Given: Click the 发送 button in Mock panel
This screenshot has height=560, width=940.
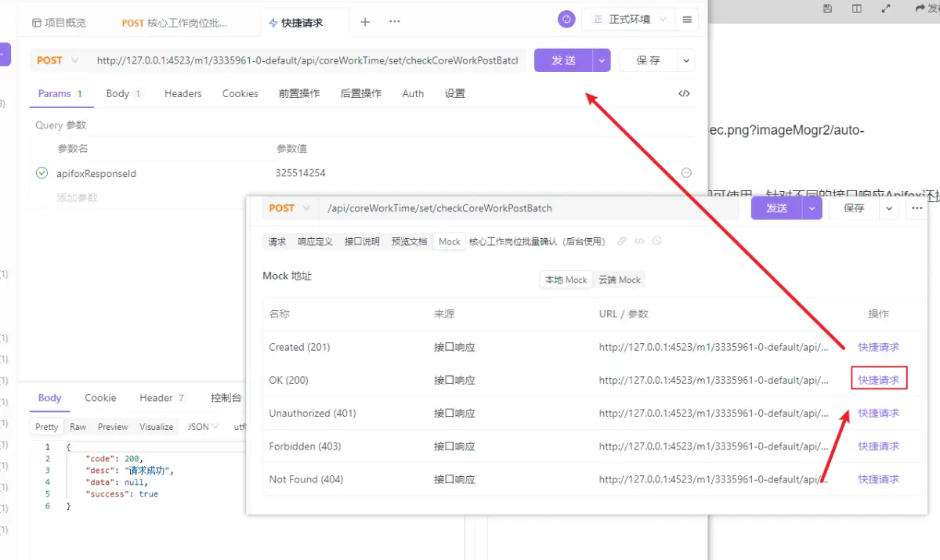Looking at the screenshot, I should coord(777,208).
